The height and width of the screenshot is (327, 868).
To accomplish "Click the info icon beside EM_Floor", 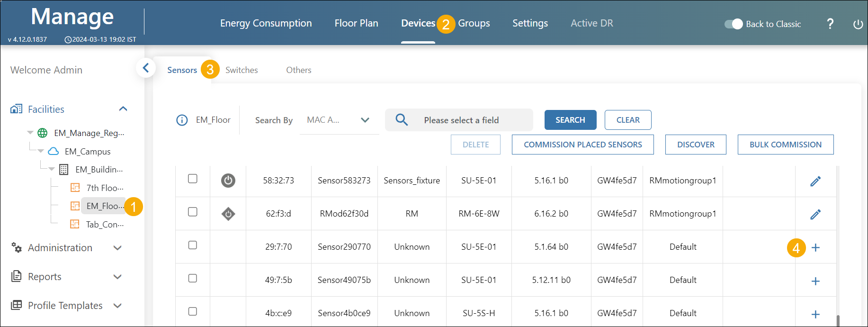I will point(182,120).
